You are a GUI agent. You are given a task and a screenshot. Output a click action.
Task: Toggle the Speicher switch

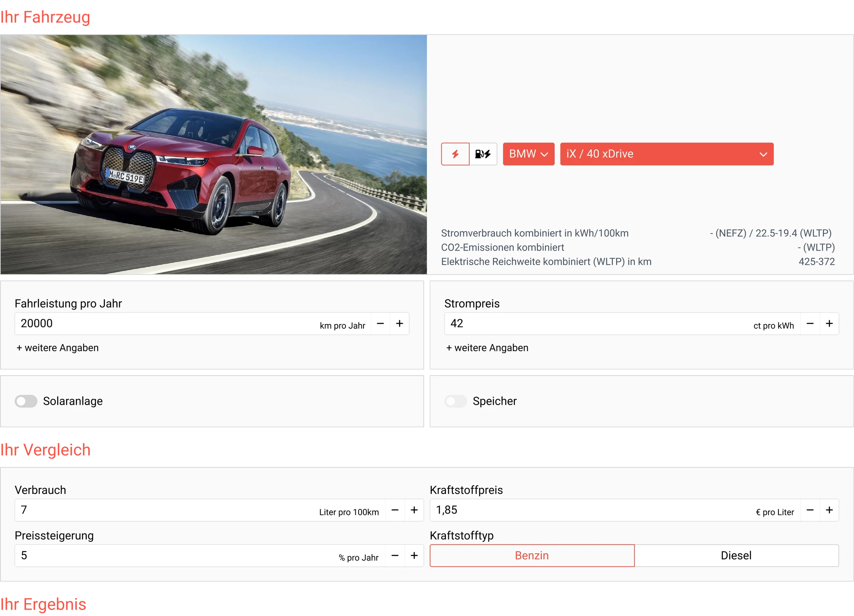click(x=456, y=401)
